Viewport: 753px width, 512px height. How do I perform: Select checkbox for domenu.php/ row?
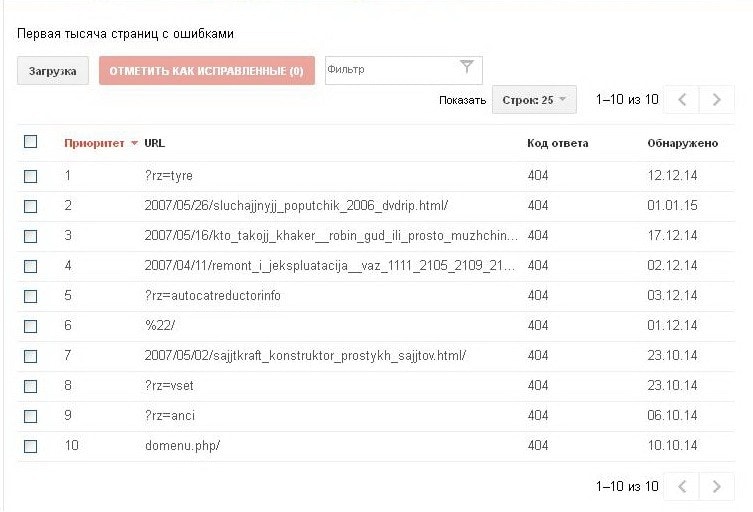30,446
